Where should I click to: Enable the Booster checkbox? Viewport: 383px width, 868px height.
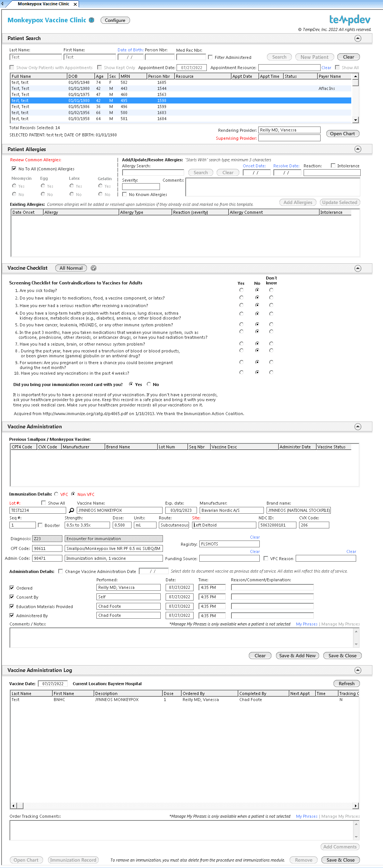[40, 525]
